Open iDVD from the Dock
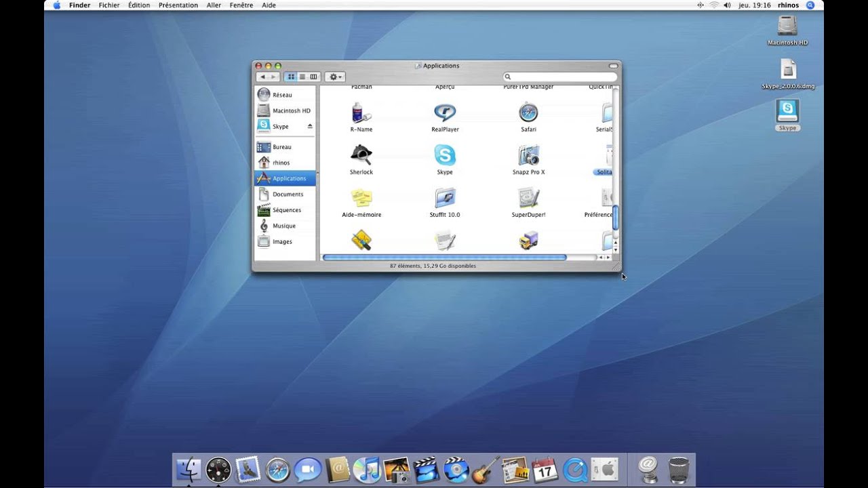This screenshot has height=488, width=868. coord(456,469)
